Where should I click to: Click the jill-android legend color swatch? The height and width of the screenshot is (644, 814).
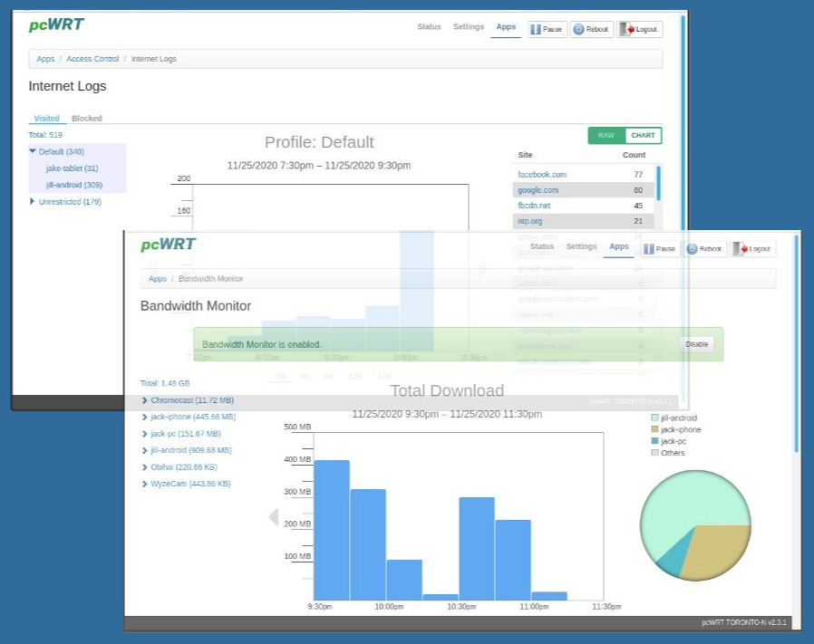(x=654, y=418)
